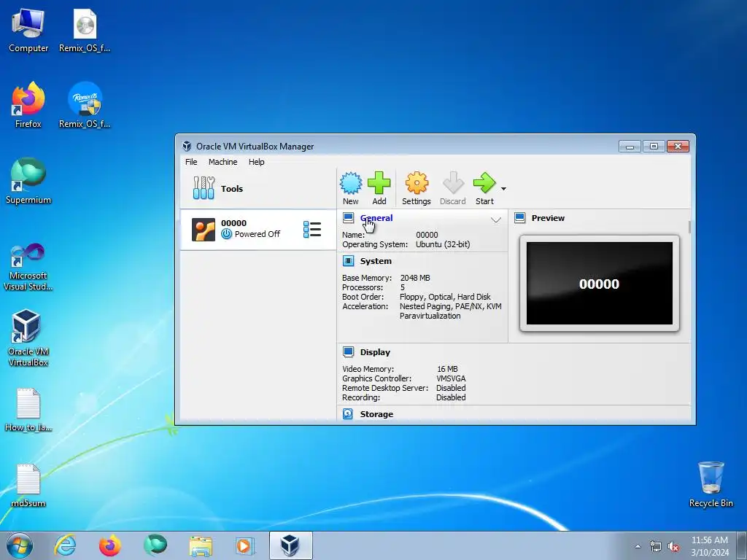Viewport: 747px width, 560px height.
Task: Select the Remix_OS disc image file icon
Action: (x=85, y=31)
